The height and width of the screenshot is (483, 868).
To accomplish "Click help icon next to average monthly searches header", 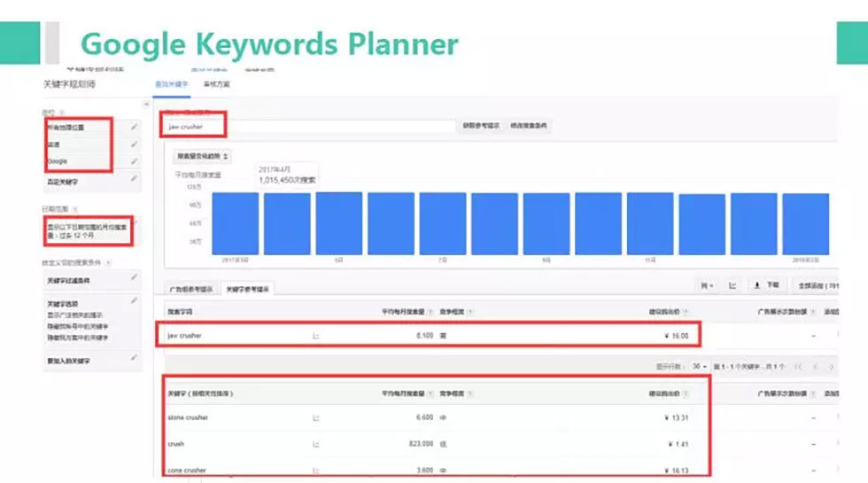I will 427,312.
